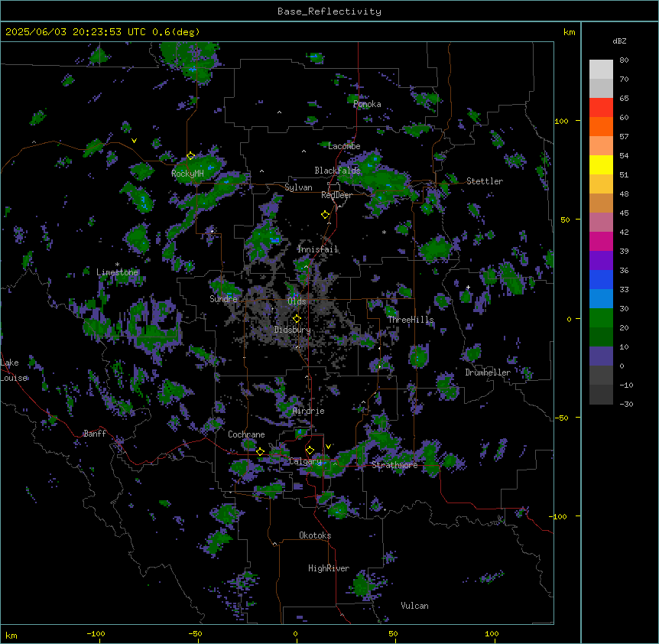Click the Stettler city label

click(485, 181)
